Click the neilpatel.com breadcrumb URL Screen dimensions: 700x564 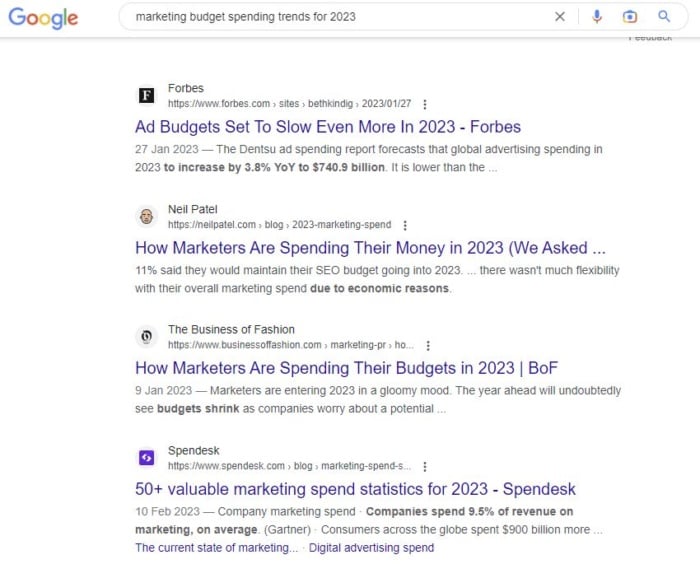pyautogui.click(x=279, y=225)
